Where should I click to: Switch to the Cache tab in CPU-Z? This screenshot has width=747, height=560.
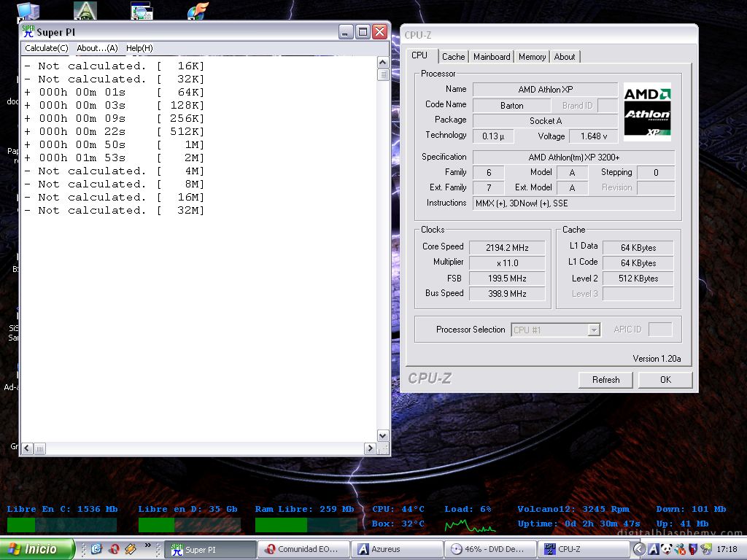[x=453, y=57]
